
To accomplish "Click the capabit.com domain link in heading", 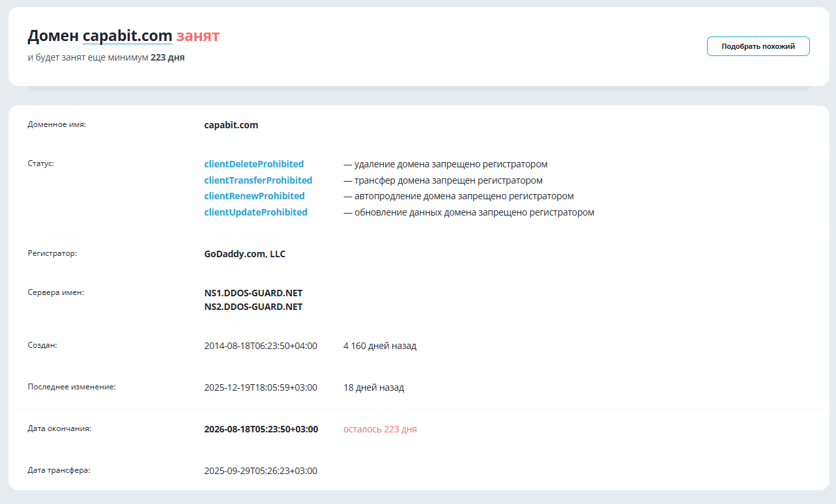I will pos(128,36).
